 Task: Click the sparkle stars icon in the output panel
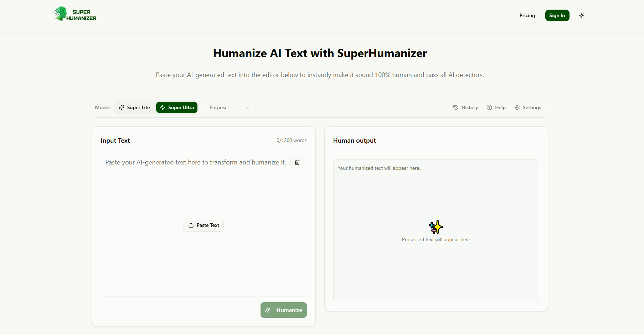pyautogui.click(x=436, y=227)
